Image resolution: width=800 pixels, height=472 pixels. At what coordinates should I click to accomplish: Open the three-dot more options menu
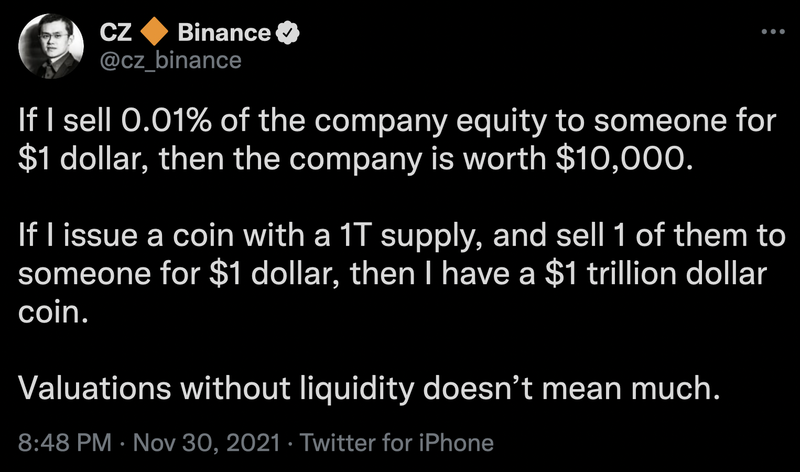[773, 32]
